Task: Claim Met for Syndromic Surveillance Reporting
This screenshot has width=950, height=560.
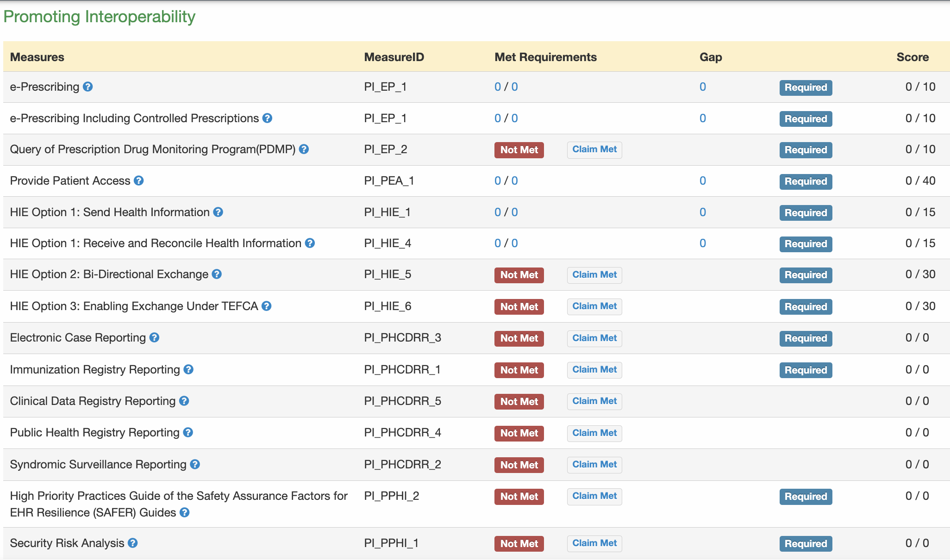Action: click(x=594, y=465)
